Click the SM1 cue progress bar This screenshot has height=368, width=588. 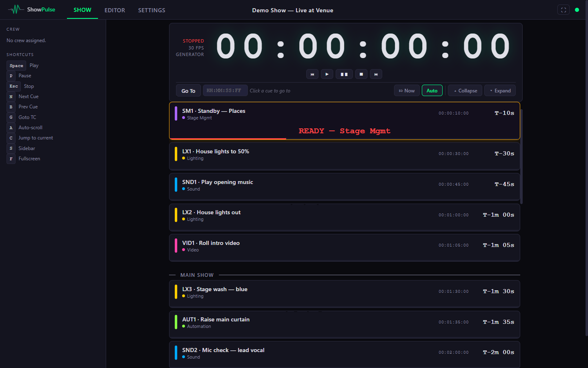click(345, 139)
